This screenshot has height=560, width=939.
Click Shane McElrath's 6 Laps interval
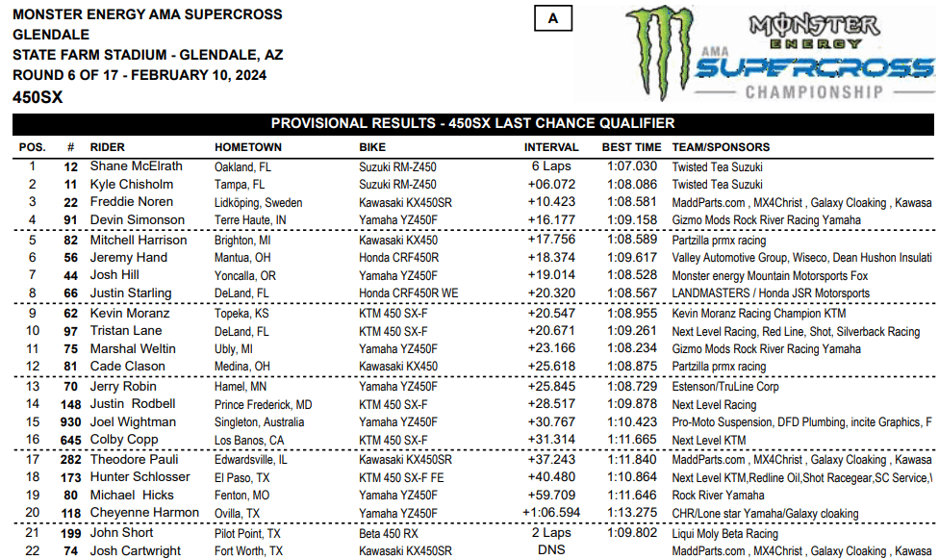(x=551, y=166)
